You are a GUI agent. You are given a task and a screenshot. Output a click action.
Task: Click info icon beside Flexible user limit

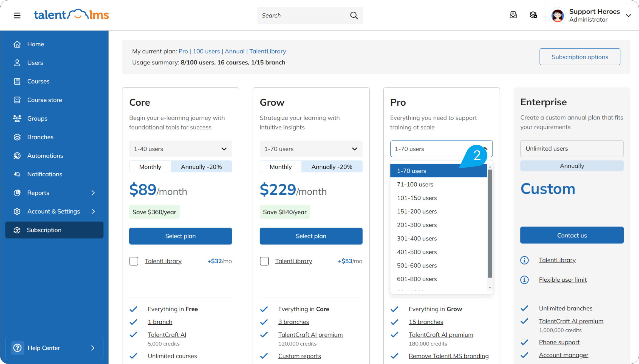tap(524, 280)
